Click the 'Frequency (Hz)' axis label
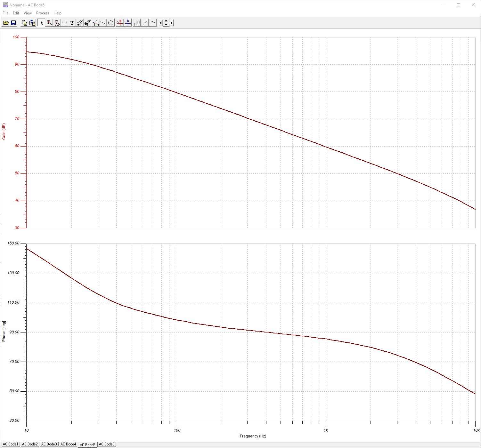Image resolution: width=481 pixels, height=448 pixels. 253,436
